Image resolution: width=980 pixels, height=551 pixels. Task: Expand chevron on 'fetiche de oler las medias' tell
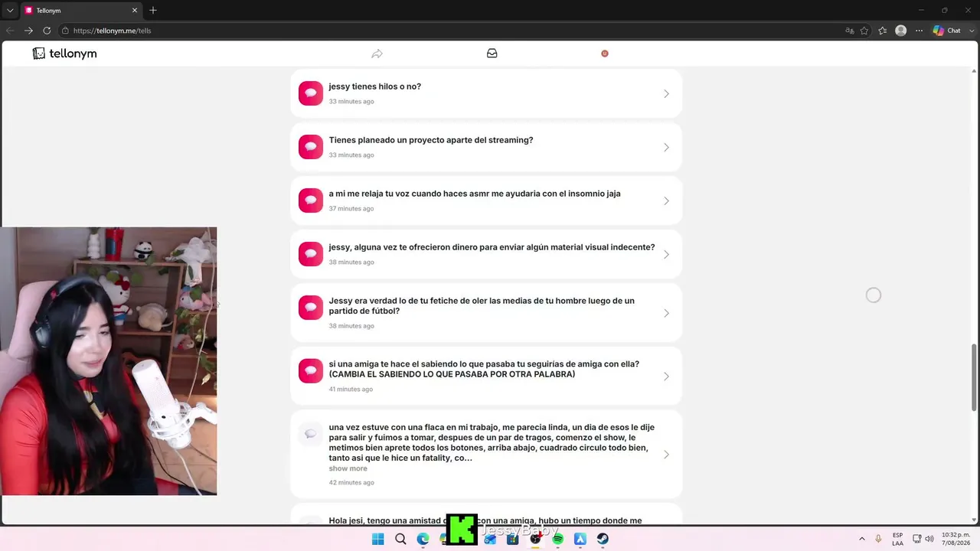[666, 313]
